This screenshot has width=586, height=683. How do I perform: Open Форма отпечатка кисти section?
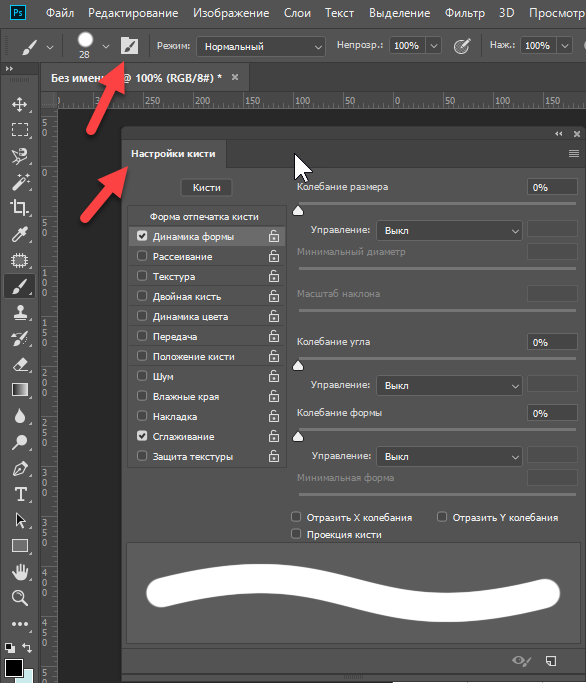(204, 216)
